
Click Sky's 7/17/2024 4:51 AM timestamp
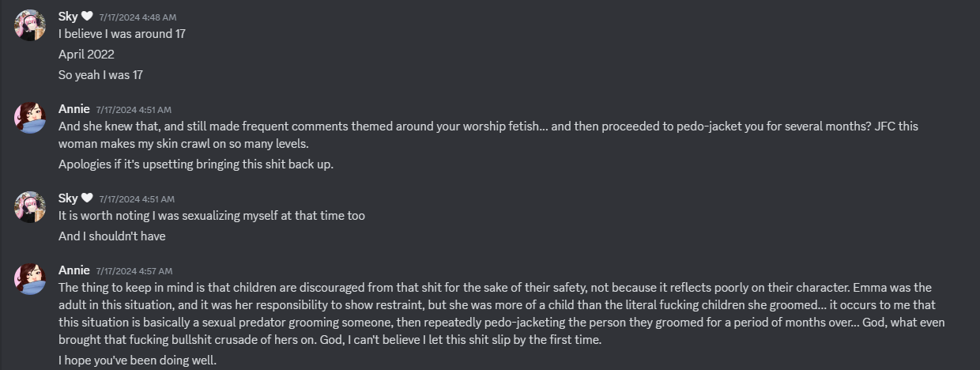click(x=137, y=198)
